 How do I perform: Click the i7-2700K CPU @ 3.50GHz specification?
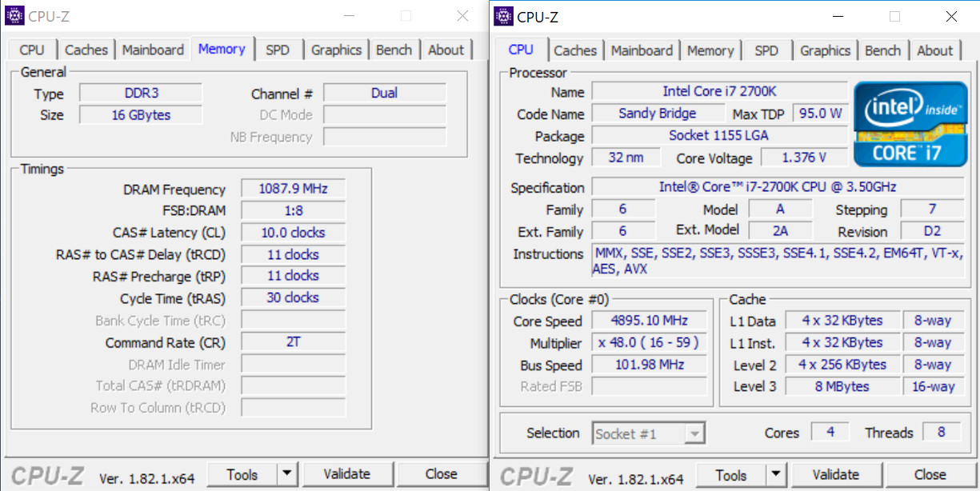pos(778,187)
